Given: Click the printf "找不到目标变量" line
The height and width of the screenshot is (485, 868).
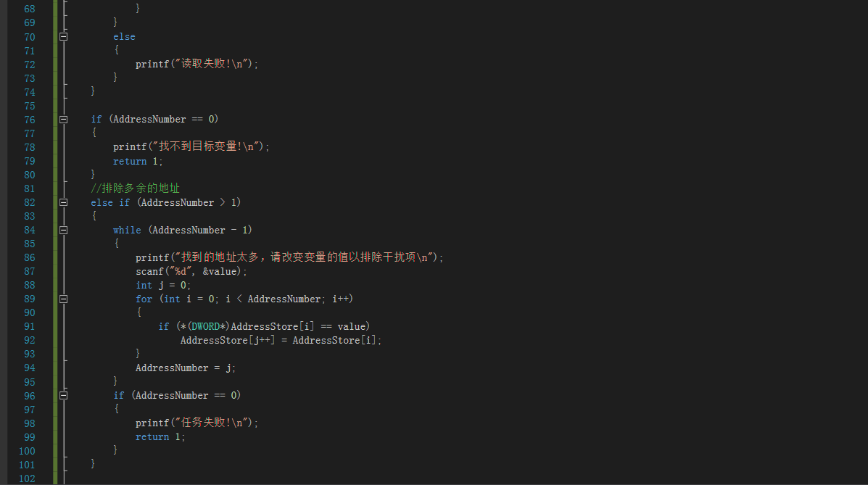Looking at the screenshot, I should (191, 146).
